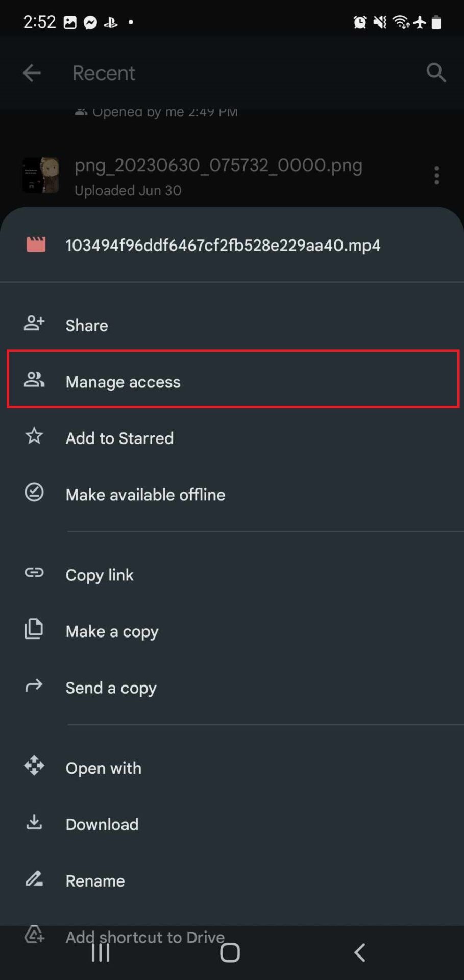Viewport: 464px width, 980px height.
Task: Select the Make a copy pages icon
Action: coord(34,629)
